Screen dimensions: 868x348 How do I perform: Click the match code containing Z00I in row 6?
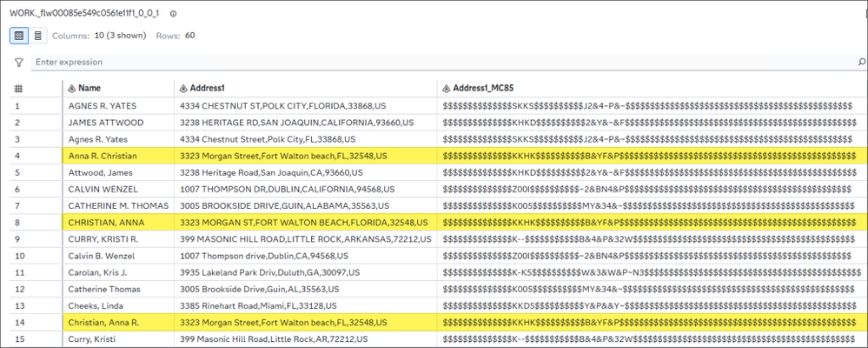tap(647, 189)
